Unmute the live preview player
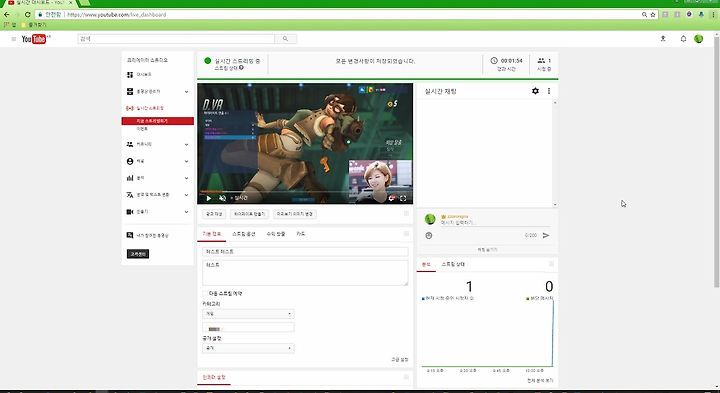The image size is (720, 393). [x=222, y=198]
